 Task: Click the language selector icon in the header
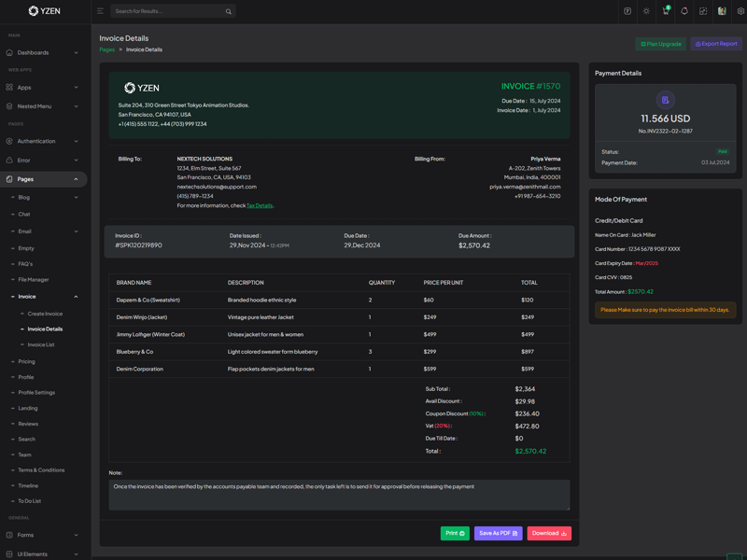[x=627, y=11]
